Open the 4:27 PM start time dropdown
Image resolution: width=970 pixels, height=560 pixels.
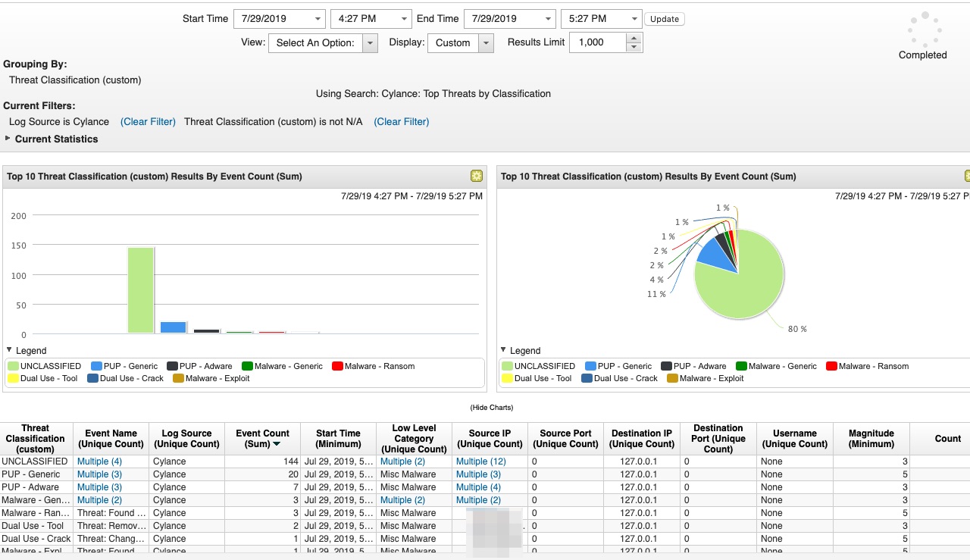pos(405,18)
